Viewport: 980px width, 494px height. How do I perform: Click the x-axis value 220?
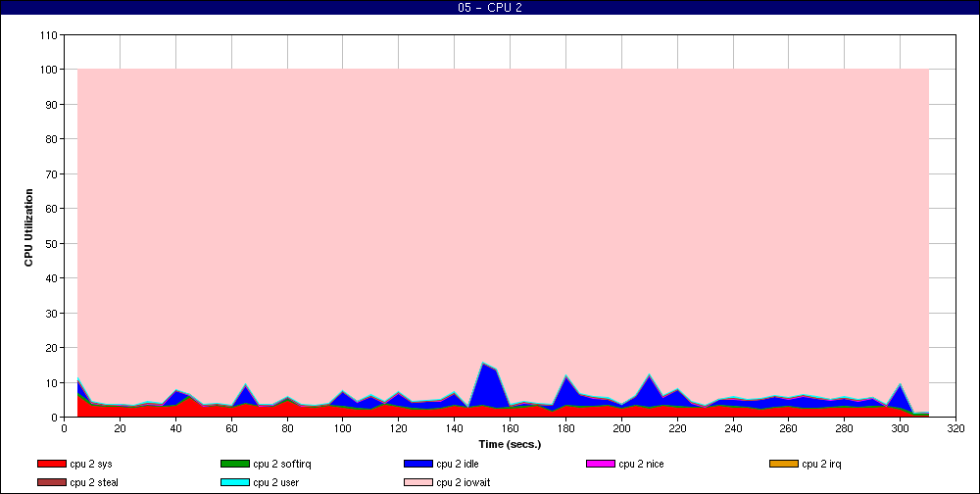[677, 428]
